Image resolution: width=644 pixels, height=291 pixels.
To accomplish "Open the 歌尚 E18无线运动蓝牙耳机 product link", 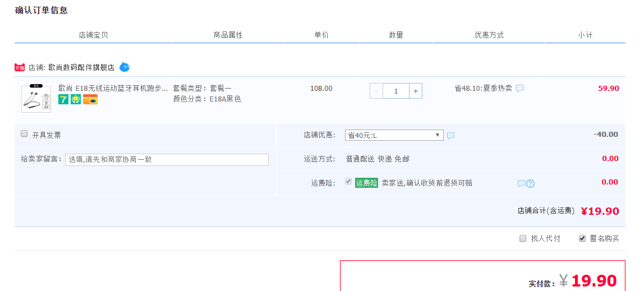I will [113, 88].
